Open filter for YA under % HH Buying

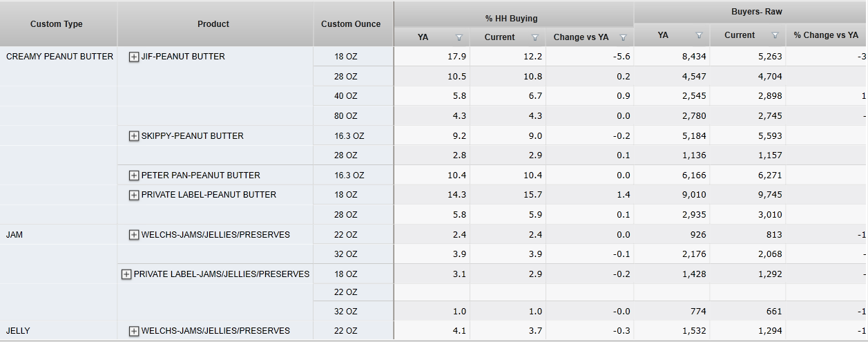click(459, 37)
